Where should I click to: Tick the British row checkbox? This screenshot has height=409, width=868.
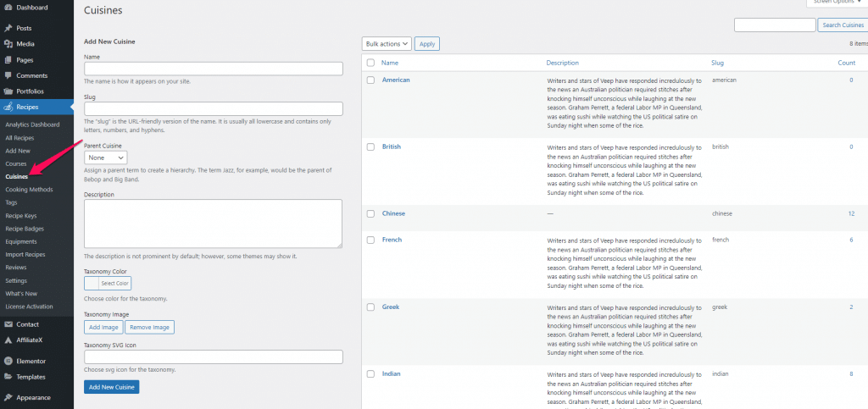pos(371,147)
